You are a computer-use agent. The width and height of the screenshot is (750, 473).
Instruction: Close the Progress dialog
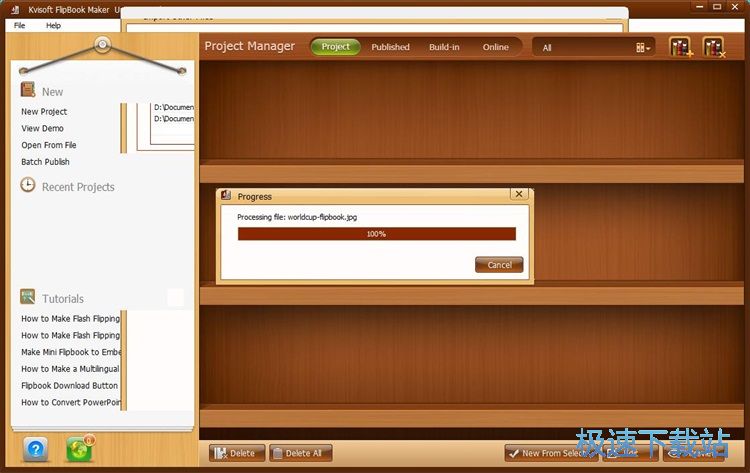pos(519,194)
